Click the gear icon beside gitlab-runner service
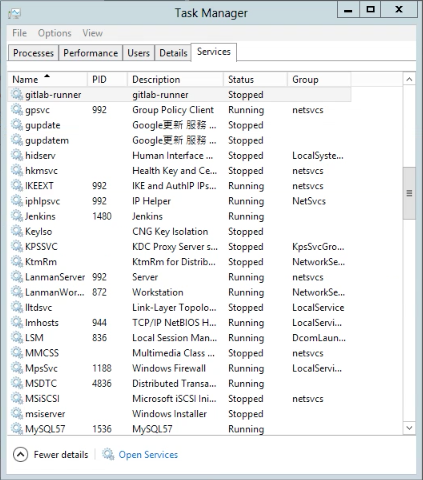Image resolution: width=423 pixels, height=480 pixels. coord(17,94)
